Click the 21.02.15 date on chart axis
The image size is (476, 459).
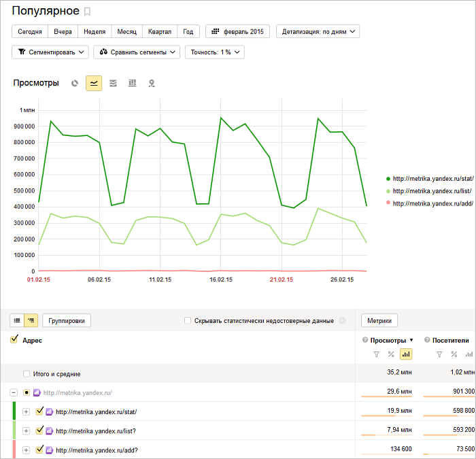(x=282, y=279)
